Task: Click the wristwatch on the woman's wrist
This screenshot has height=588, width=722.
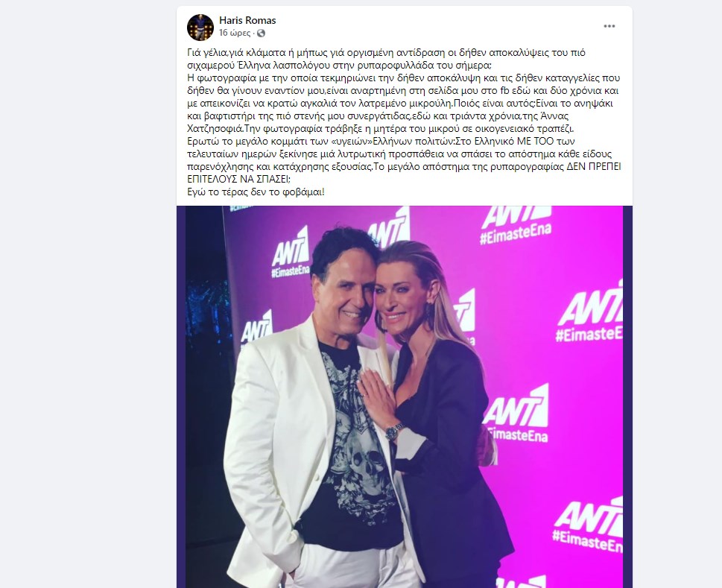Action: (x=393, y=431)
